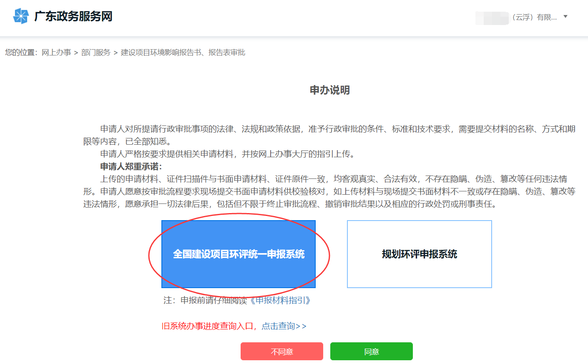Click the 注:申报前请仔细阅读 note text

[205, 300]
